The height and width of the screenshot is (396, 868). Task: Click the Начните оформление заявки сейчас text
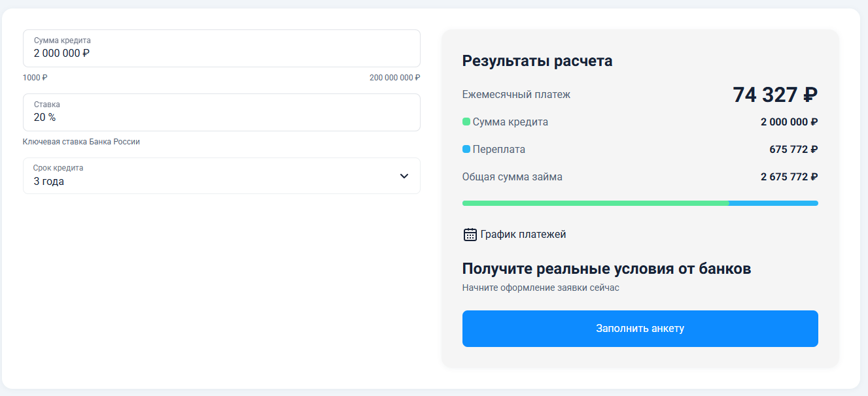[540, 288]
